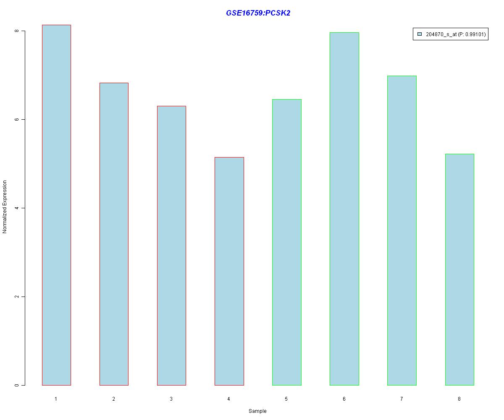Select the red-outlined bar for sample 2
The image size is (504, 420).
[114, 234]
